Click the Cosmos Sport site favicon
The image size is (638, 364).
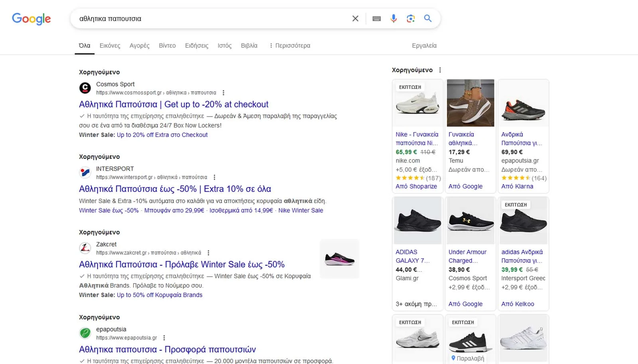(x=85, y=88)
